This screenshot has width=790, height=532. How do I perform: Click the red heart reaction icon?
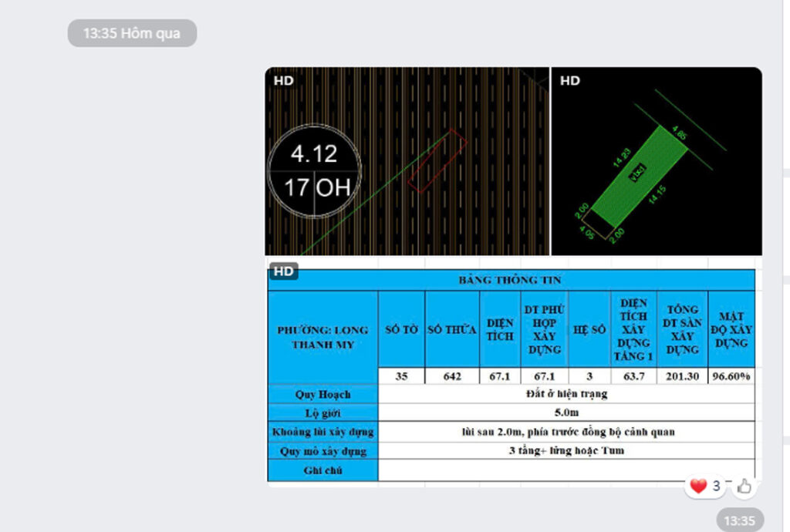698,486
